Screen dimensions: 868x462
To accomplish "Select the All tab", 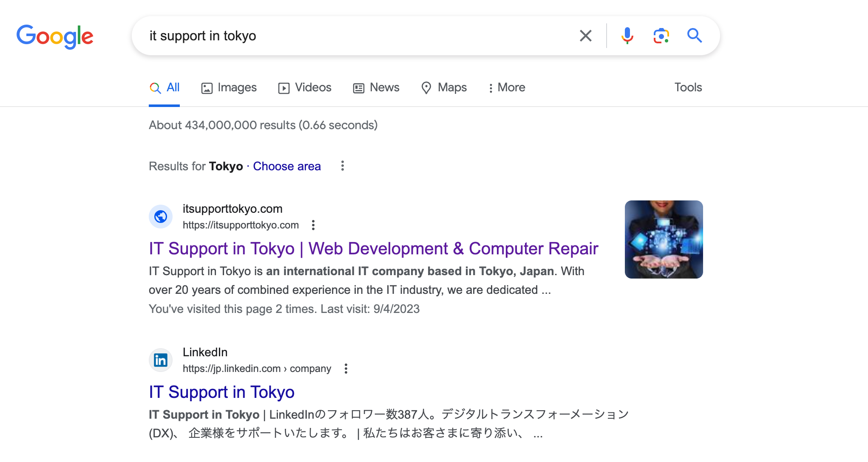I will 165,88.
